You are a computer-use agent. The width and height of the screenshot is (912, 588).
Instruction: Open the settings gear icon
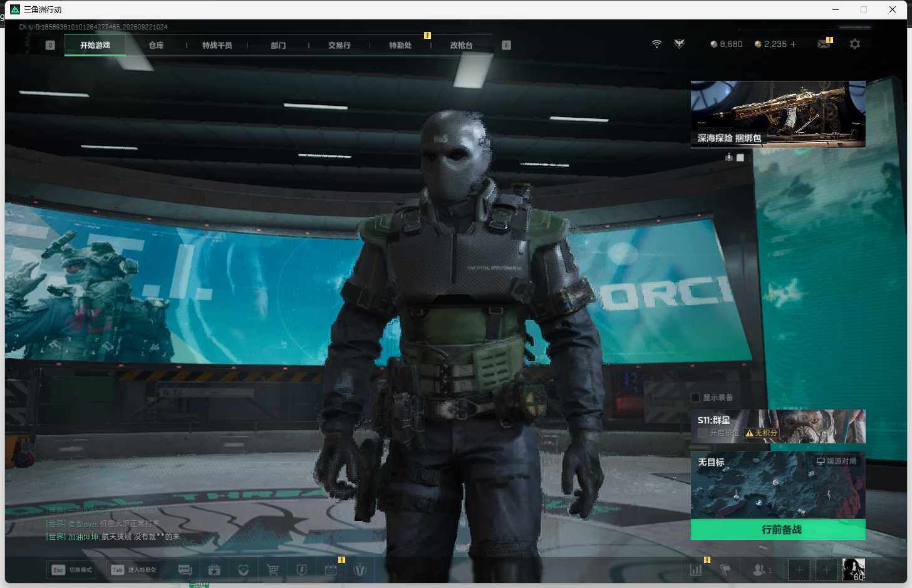(854, 44)
